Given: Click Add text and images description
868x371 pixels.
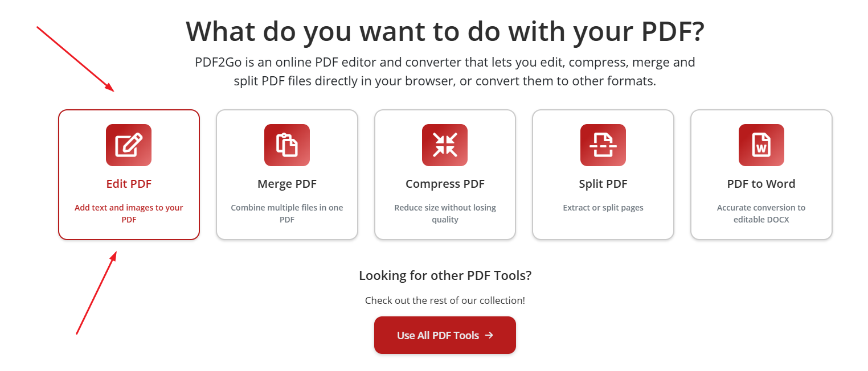Looking at the screenshot, I should tap(129, 213).
